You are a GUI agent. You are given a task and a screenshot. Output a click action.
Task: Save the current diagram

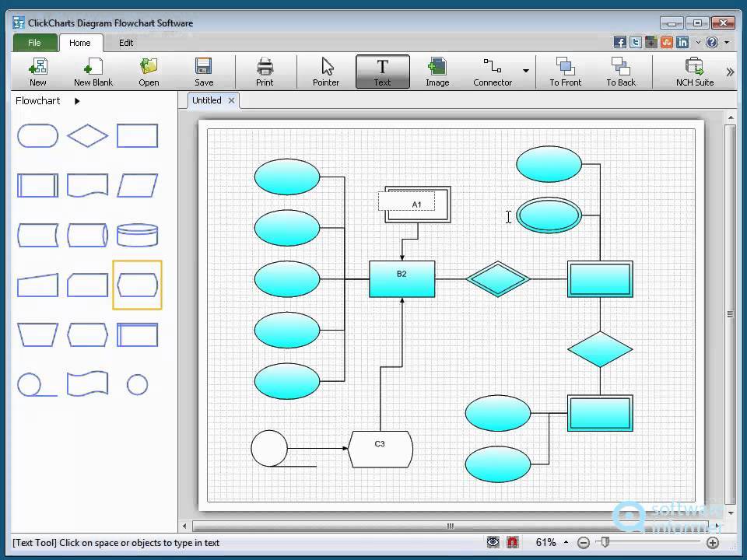tap(204, 72)
